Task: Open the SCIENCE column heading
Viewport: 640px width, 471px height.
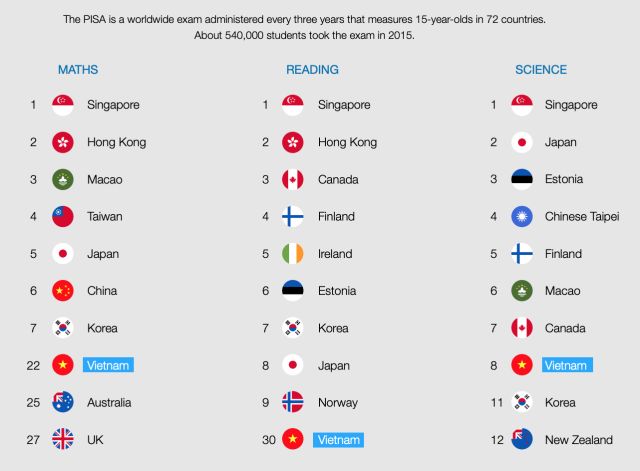Action: coord(541,70)
